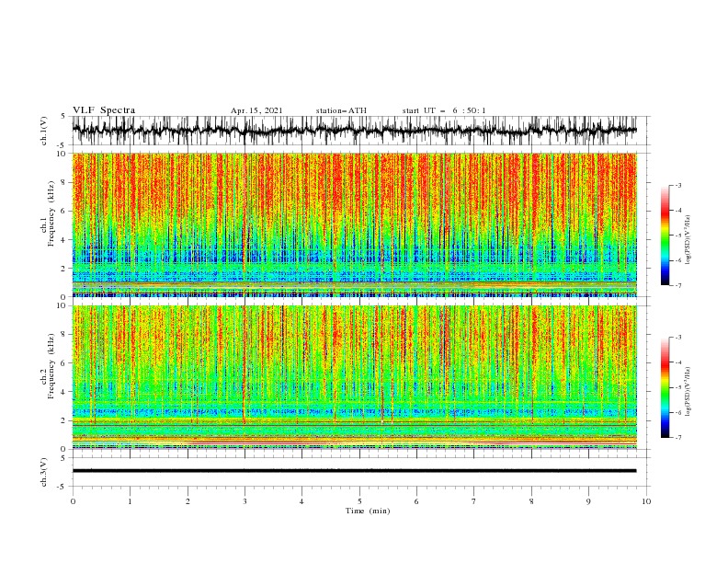Click the "-7" tick on ch.2 color bar
This screenshot has height=563, width=728.
coord(677,438)
